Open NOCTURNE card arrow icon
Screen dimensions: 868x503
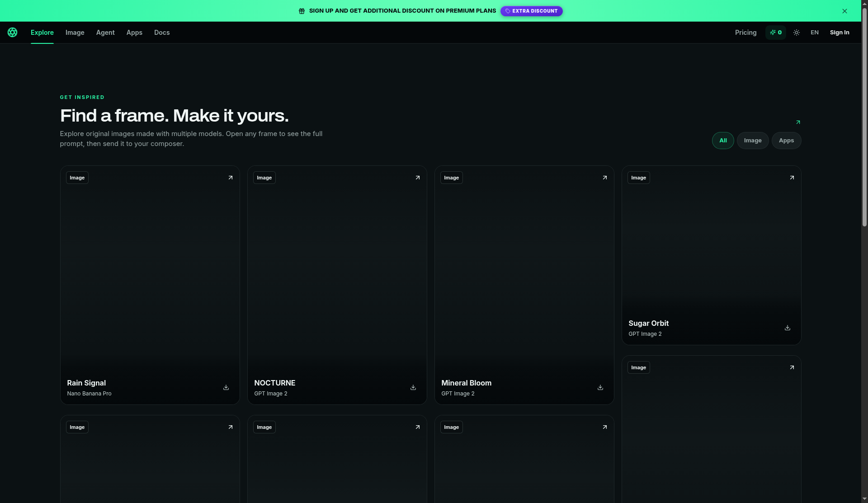coord(418,178)
